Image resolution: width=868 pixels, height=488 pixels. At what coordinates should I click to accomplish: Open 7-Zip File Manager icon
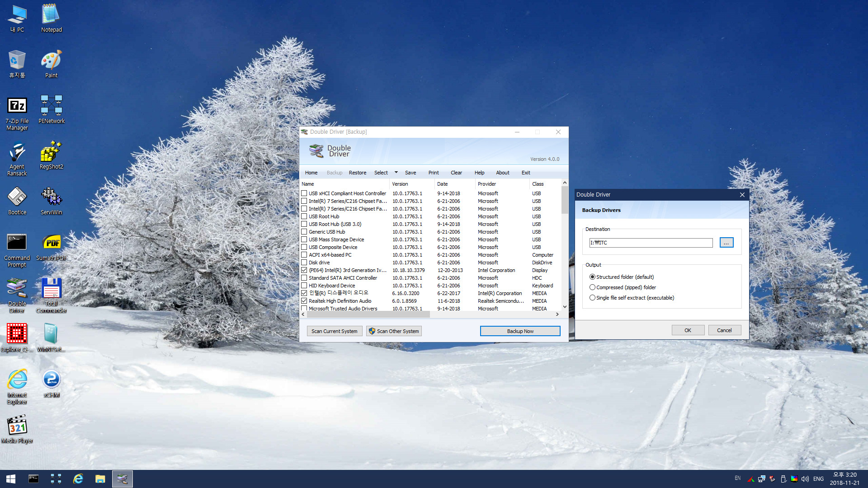pos(17,113)
